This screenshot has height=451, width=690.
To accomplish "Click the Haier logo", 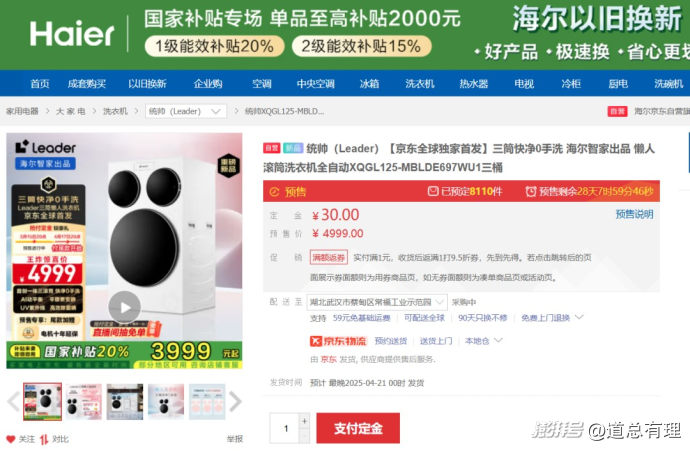I will point(72,34).
